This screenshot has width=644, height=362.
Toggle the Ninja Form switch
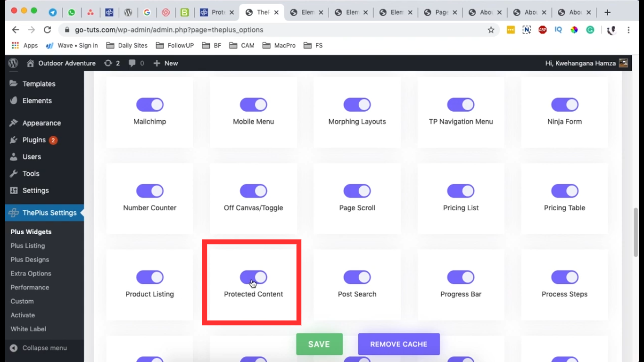[565, 105]
